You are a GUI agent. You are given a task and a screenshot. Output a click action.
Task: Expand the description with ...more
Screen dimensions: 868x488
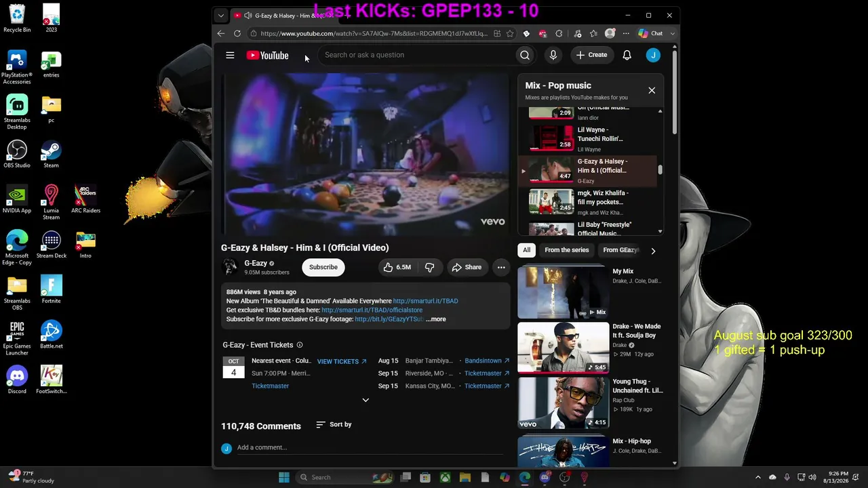coord(436,319)
